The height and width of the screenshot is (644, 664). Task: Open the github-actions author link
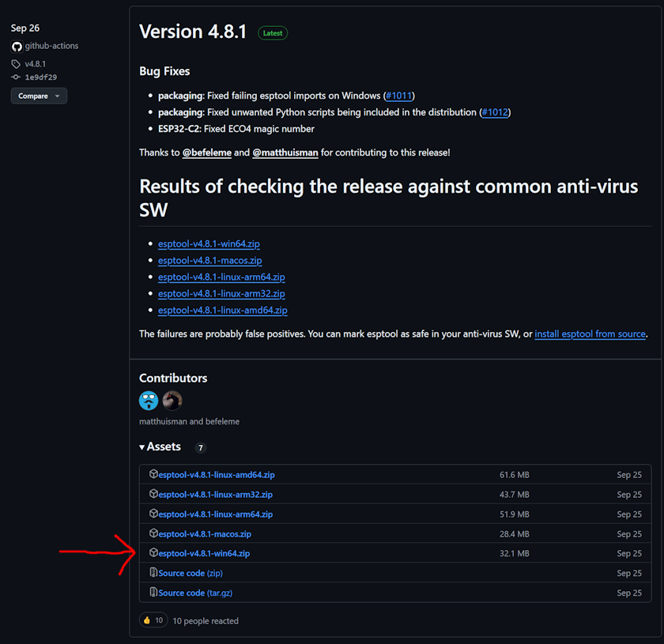[x=51, y=46]
